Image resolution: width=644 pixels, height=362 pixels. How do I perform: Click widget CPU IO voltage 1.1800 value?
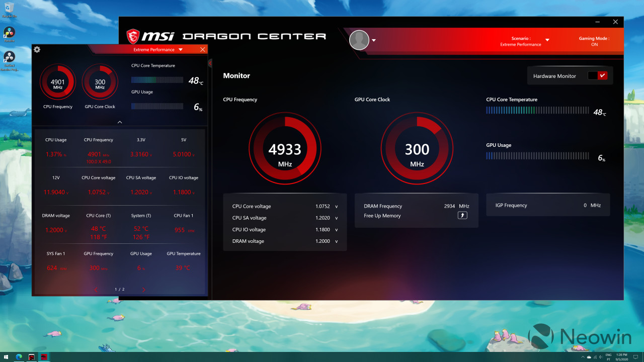tap(184, 192)
